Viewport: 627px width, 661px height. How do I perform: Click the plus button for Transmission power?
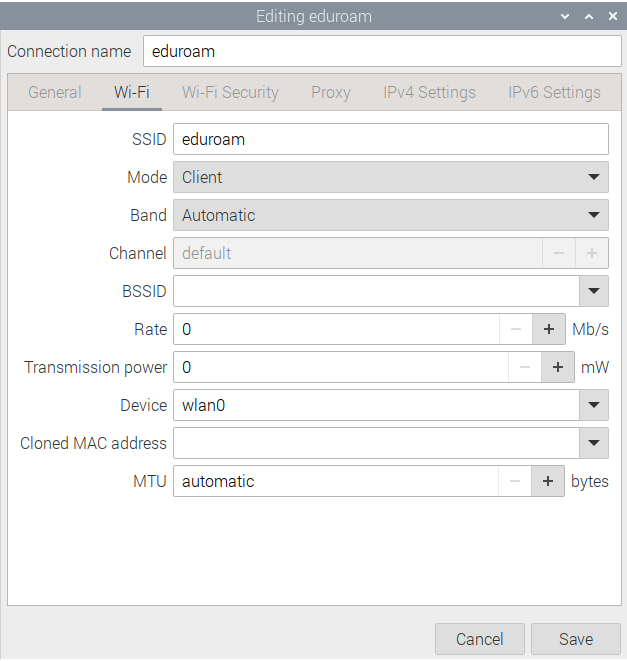tap(557, 367)
